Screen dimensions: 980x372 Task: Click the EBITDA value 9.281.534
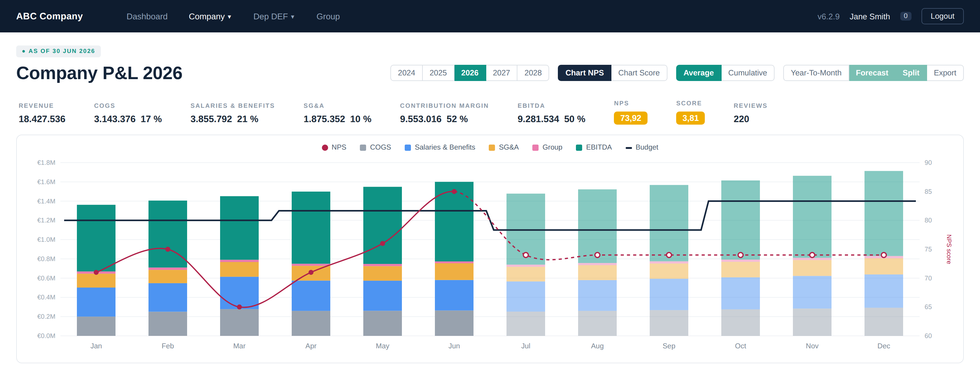coord(538,119)
